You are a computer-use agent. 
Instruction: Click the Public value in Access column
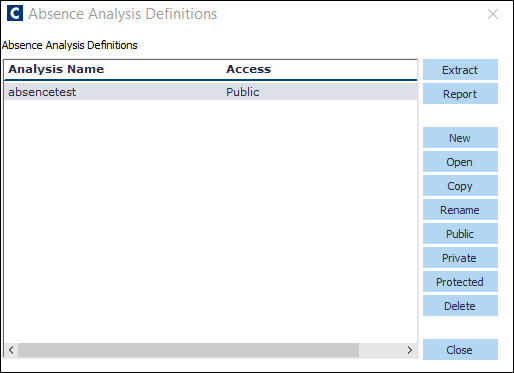[x=243, y=92]
